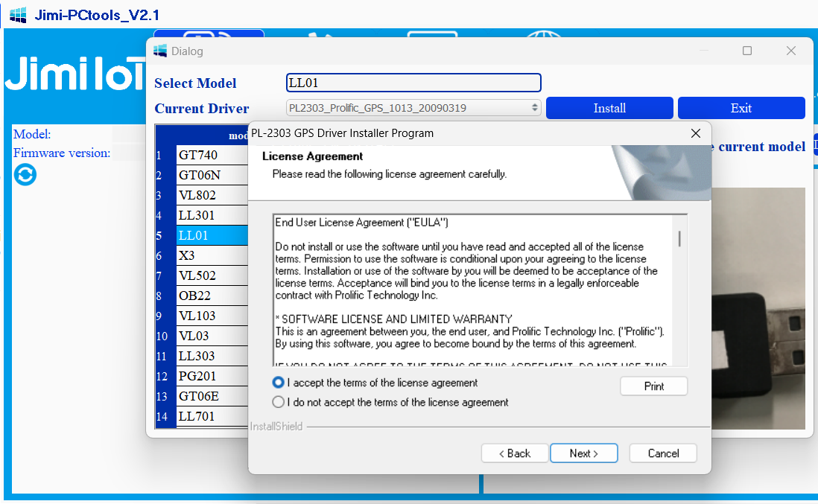Viewport: 818px width, 504px height.
Task: Click the refresh icon under Firmware version
Action: [25, 175]
